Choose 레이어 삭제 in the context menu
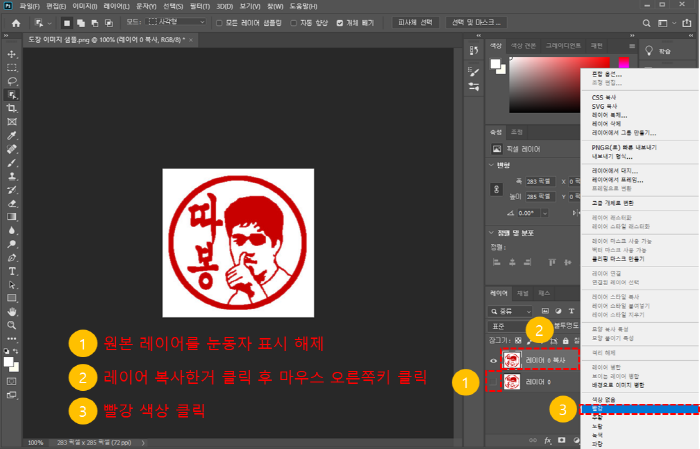This screenshot has width=700, height=449. pos(606,124)
